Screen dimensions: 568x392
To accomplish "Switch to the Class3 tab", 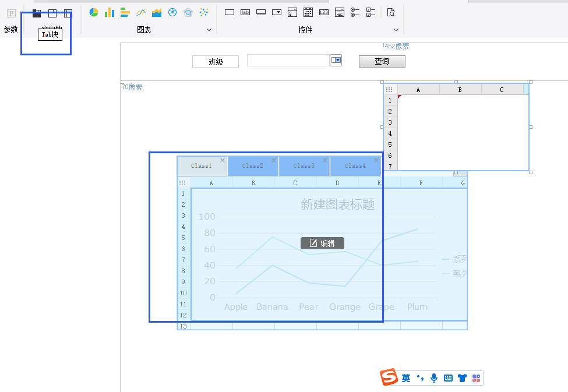I will tap(304, 166).
